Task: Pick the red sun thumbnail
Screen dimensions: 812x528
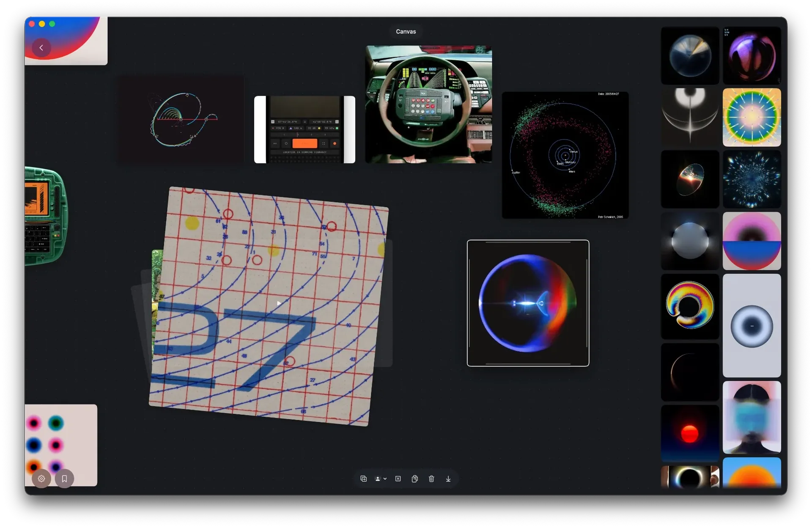Action: click(x=690, y=433)
